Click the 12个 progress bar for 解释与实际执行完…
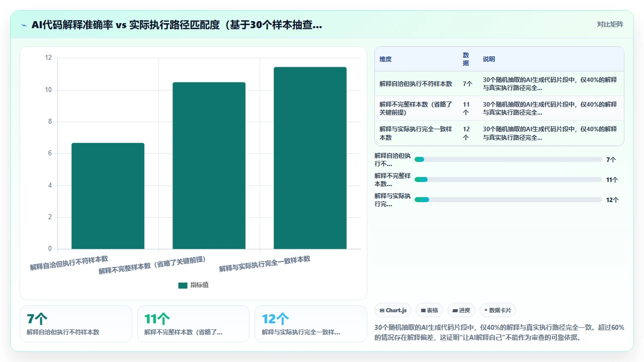 click(508, 200)
